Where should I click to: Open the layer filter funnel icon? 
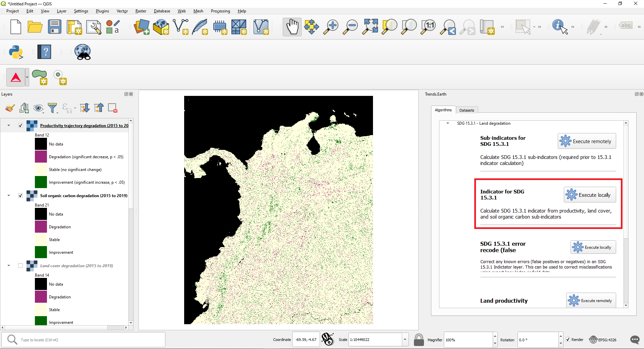pyautogui.click(x=52, y=108)
